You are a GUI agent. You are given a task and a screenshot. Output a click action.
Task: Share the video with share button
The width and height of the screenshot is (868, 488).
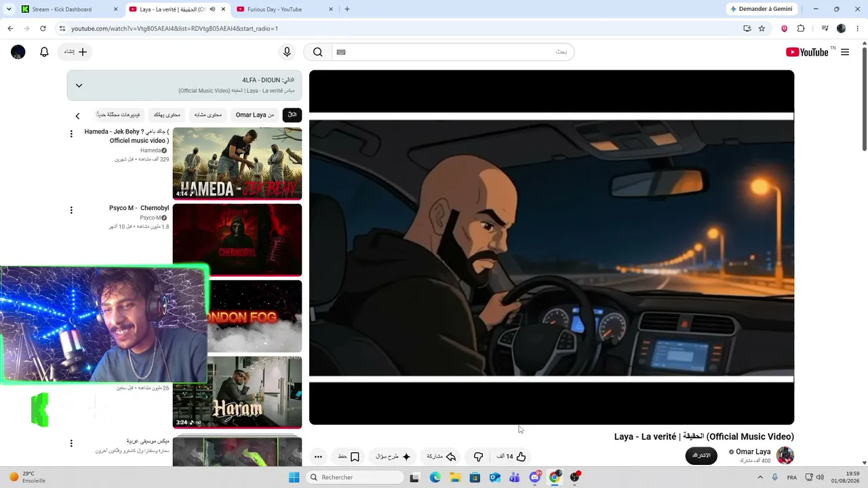[441, 457]
